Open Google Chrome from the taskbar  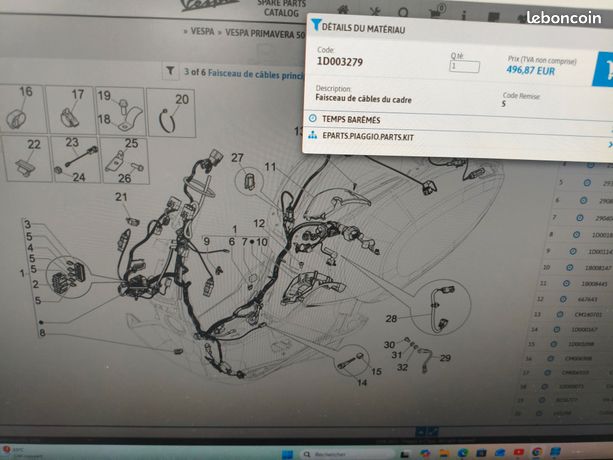(x=537, y=453)
